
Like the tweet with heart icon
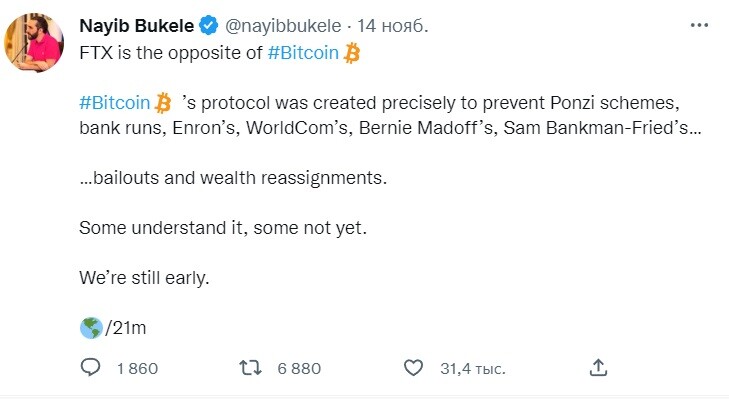click(413, 368)
